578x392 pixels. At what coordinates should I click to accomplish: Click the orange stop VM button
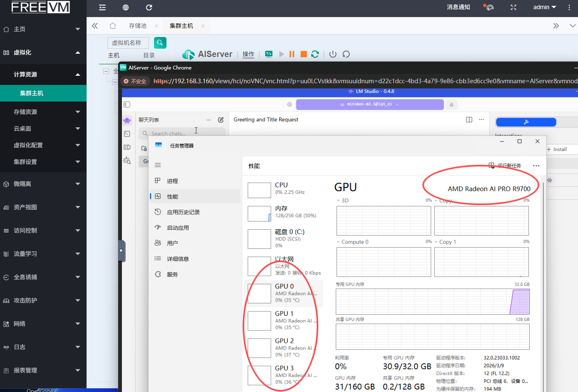pos(303,54)
